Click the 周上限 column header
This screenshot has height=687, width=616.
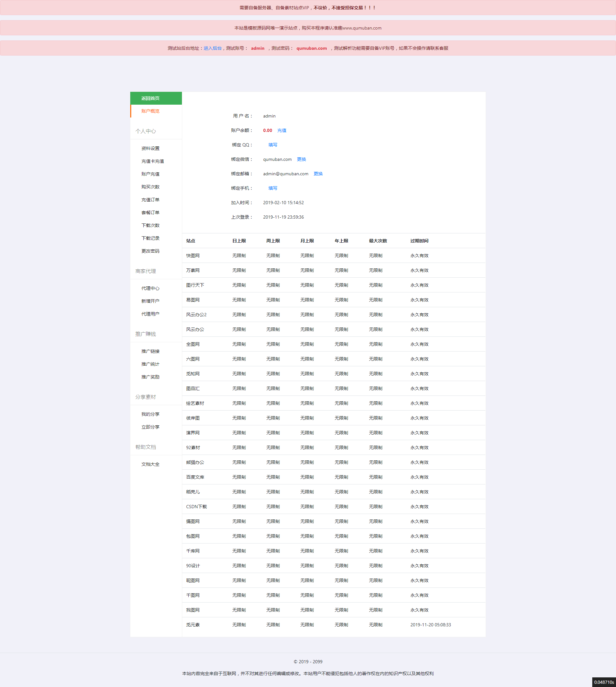pyautogui.click(x=273, y=241)
